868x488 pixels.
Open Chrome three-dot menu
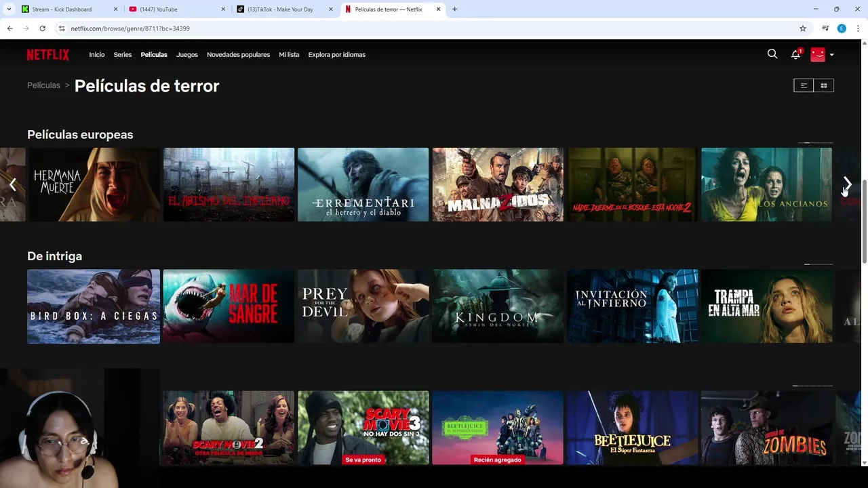(x=858, y=28)
